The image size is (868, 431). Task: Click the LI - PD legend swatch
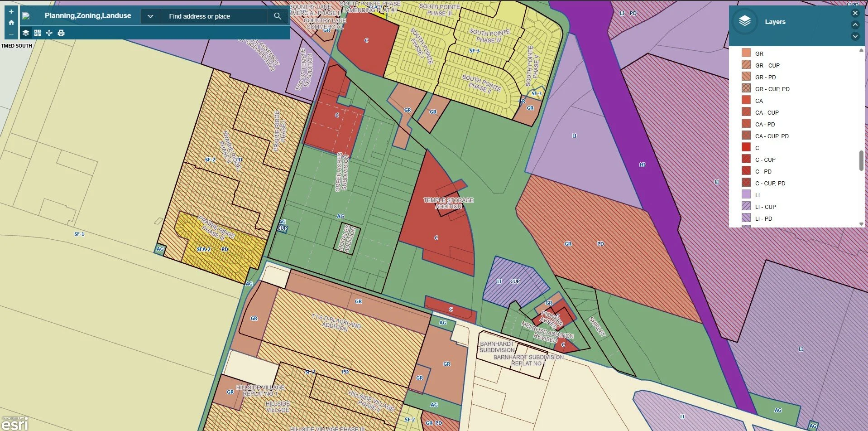(x=746, y=218)
